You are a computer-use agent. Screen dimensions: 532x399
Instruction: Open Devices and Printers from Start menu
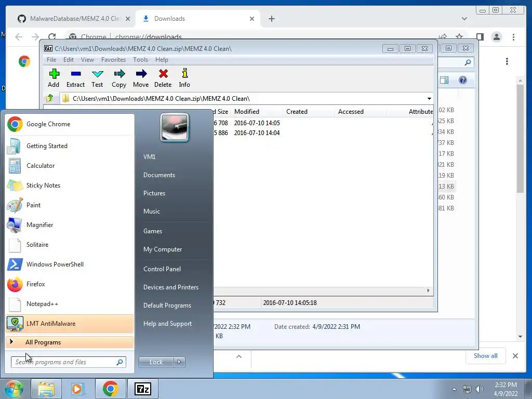click(x=171, y=287)
